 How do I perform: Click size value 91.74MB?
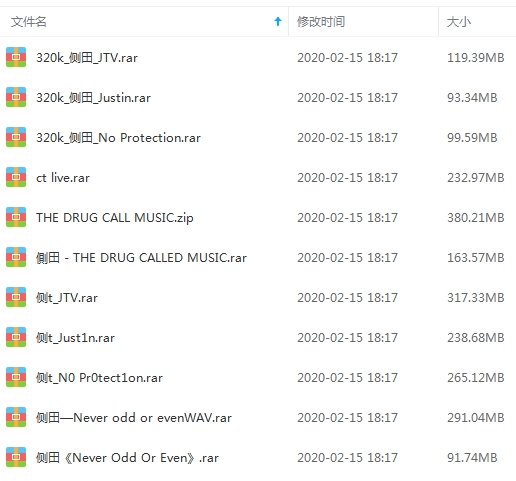[x=472, y=458]
